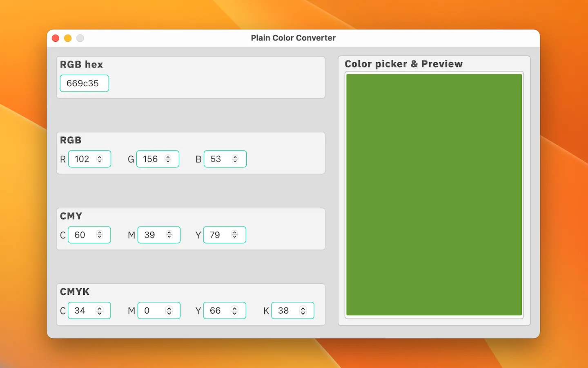This screenshot has width=588, height=368.
Task: Increment the B value in RGB
Action: [235, 157]
